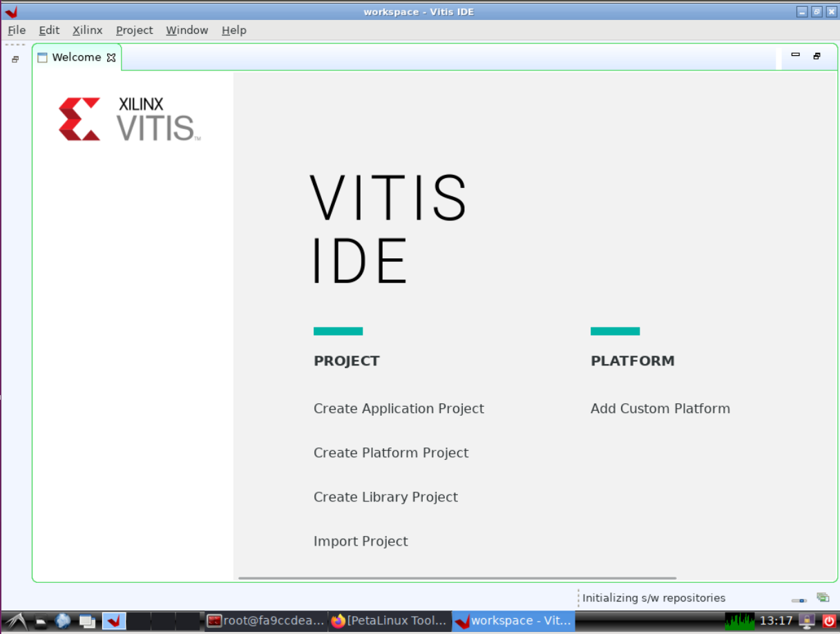Click the taskbar clock showing 13:17
Viewport: 840px width, 634px height.
click(x=776, y=621)
